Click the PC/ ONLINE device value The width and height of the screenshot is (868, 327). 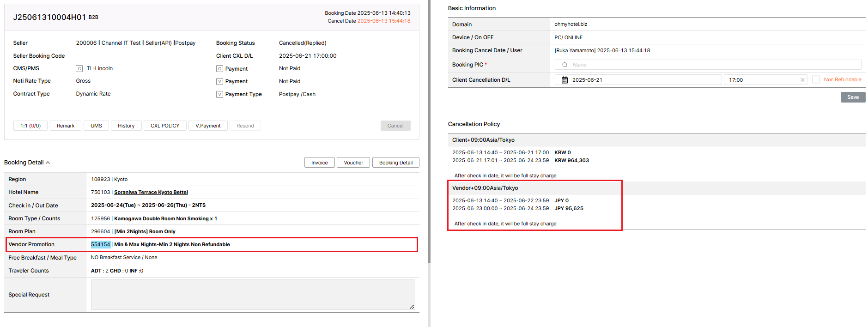coord(568,37)
